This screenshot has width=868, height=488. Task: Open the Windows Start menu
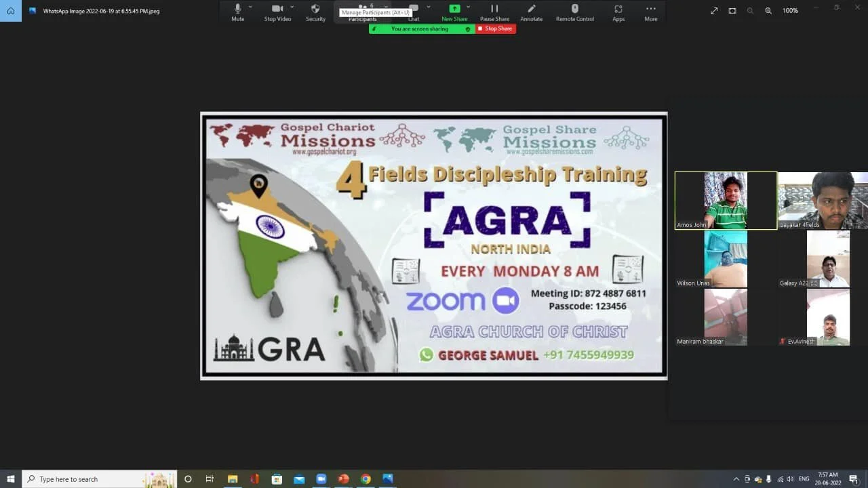10,479
